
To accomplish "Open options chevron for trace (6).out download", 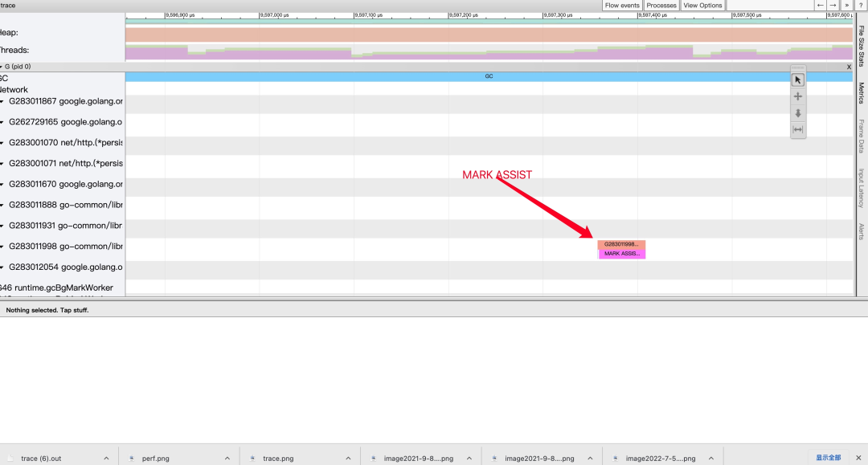I will click(106, 459).
